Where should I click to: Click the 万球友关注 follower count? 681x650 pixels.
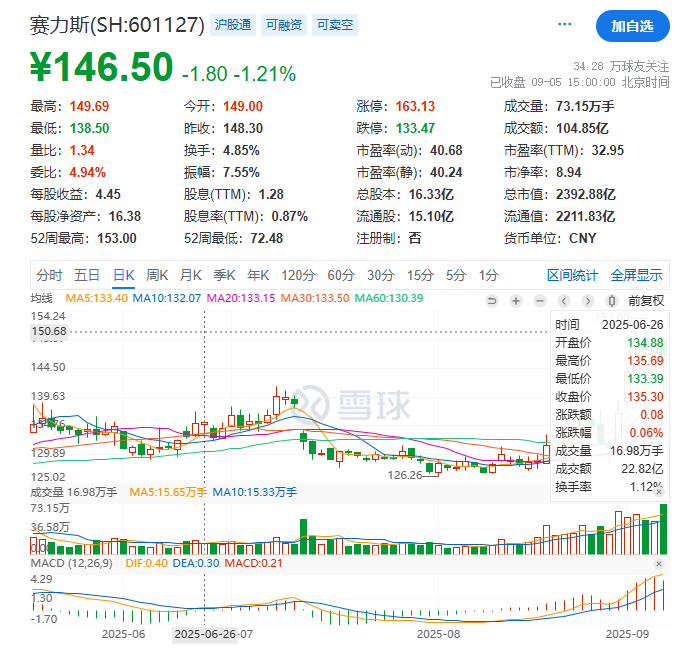tap(621, 66)
